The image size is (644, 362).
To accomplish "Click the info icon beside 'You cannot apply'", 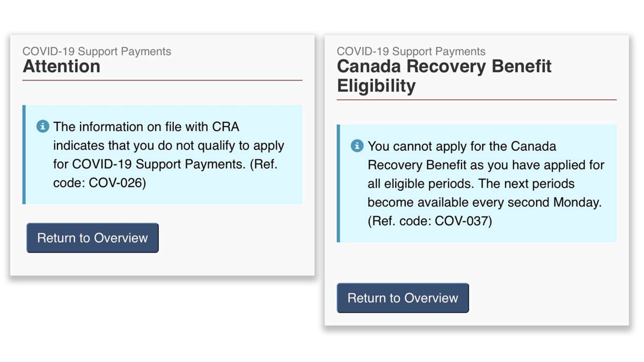I will 357,146.
